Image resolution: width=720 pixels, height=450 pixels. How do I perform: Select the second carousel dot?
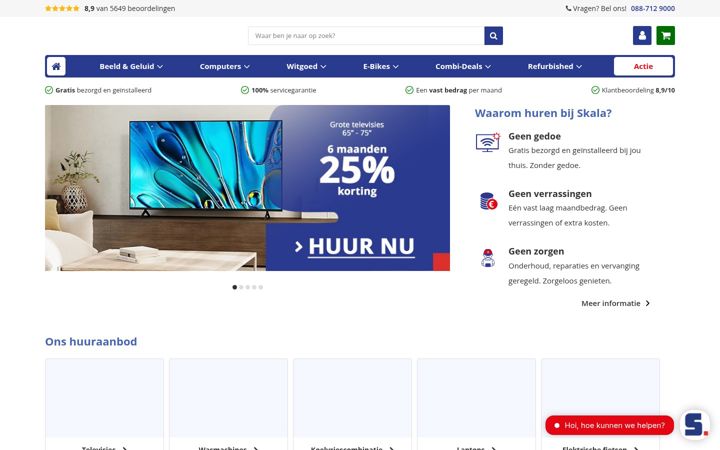pos(241,287)
